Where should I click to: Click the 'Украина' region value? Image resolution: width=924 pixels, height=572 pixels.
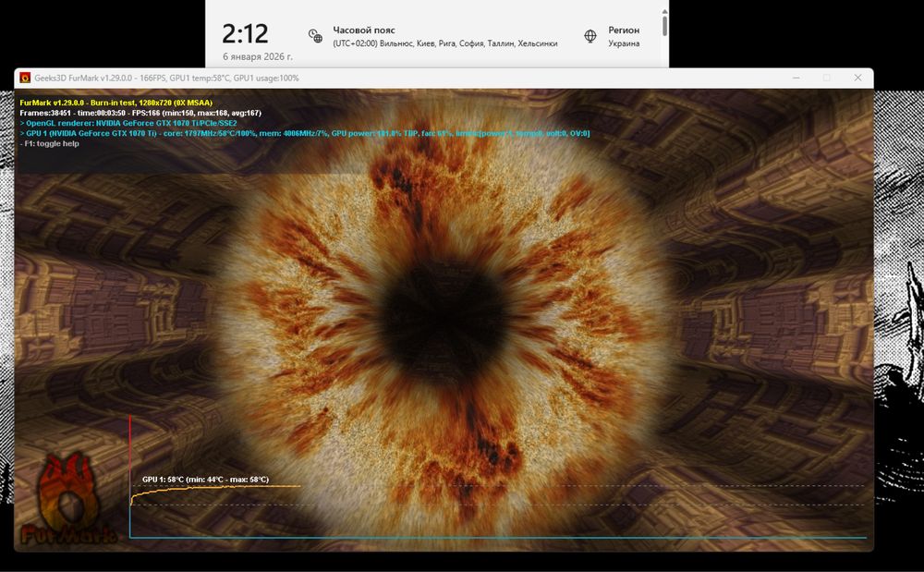coord(624,43)
